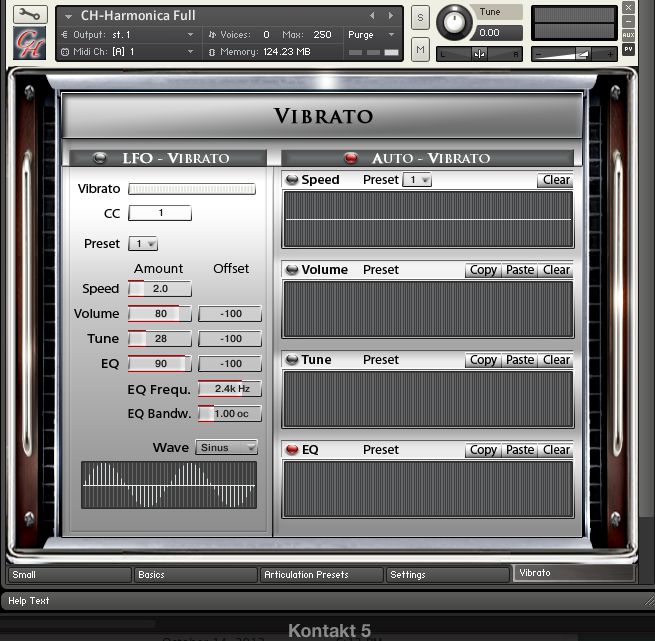This screenshot has width=655, height=641.
Task: Click the Max voices value 250
Action: tap(322, 35)
